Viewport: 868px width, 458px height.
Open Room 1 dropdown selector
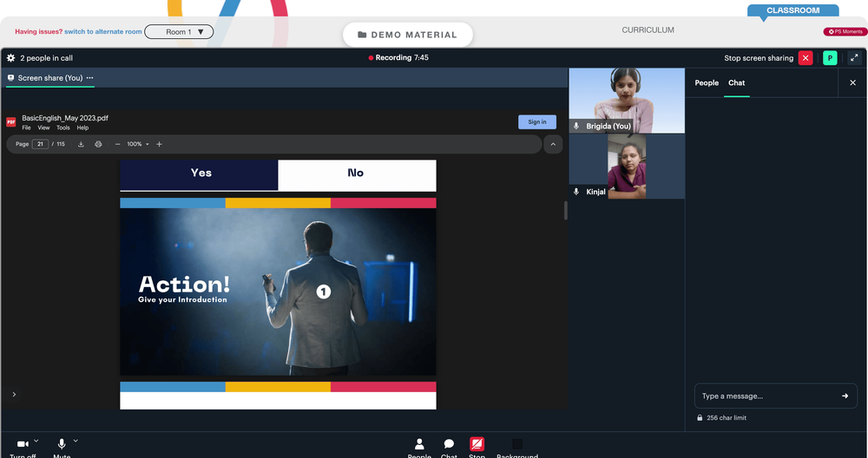[179, 31]
